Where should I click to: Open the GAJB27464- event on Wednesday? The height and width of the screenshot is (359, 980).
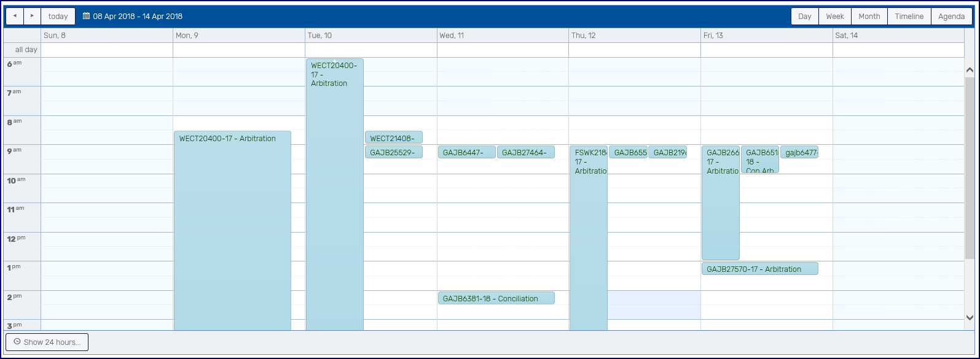[526, 152]
